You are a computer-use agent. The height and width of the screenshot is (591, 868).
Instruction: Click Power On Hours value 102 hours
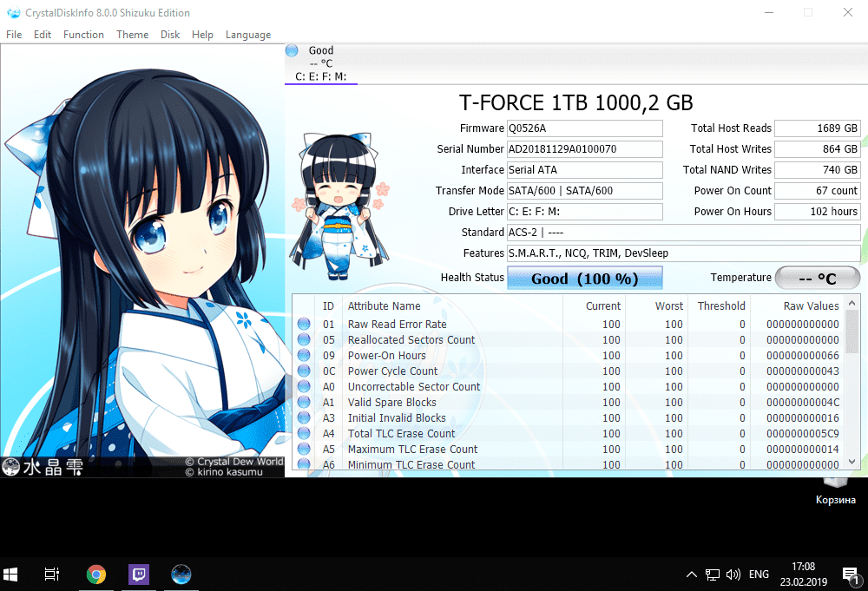point(817,212)
